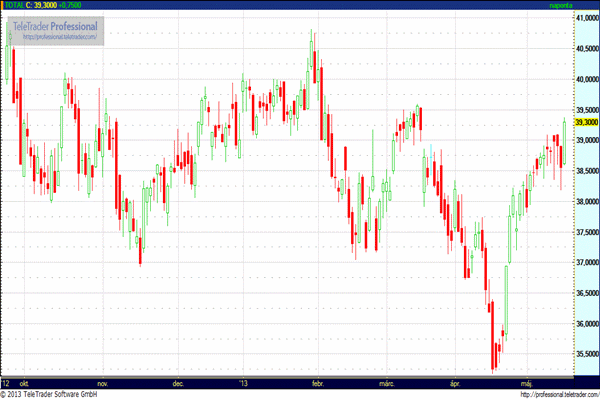600x400 pixels.
Task: Click the TeleTrader Software GmbH copyright text
Action: pos(57,394)
